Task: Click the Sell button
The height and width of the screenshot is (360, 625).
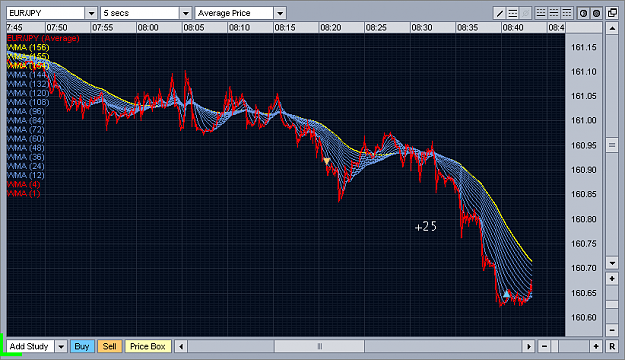Action: (110, 346)
